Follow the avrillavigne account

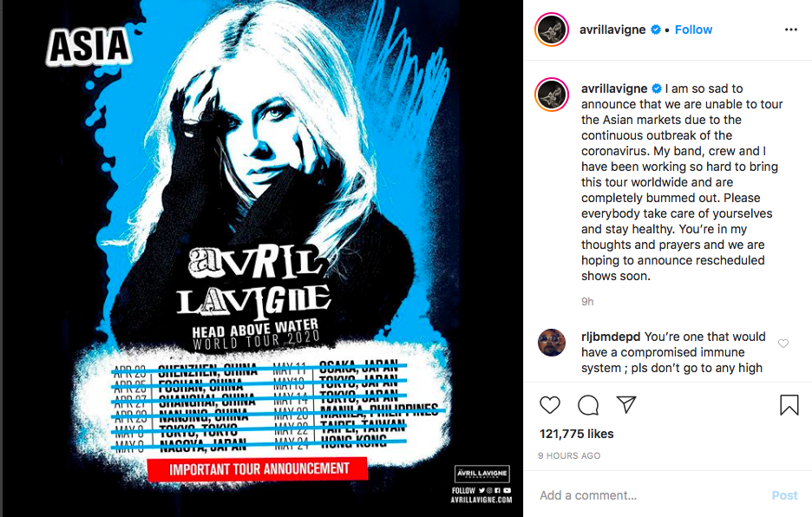(693, 29)
